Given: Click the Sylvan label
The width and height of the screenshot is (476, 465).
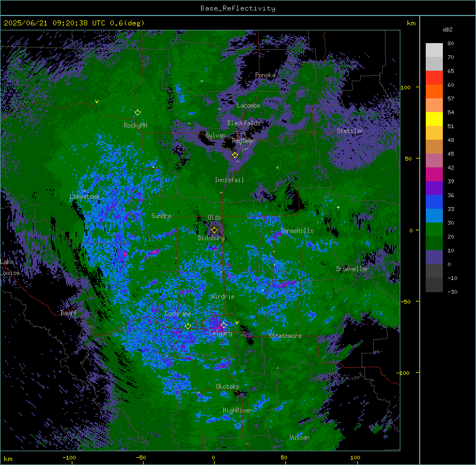Looking at the screenshot, I should pyautogui.click(x=215, y=135).
